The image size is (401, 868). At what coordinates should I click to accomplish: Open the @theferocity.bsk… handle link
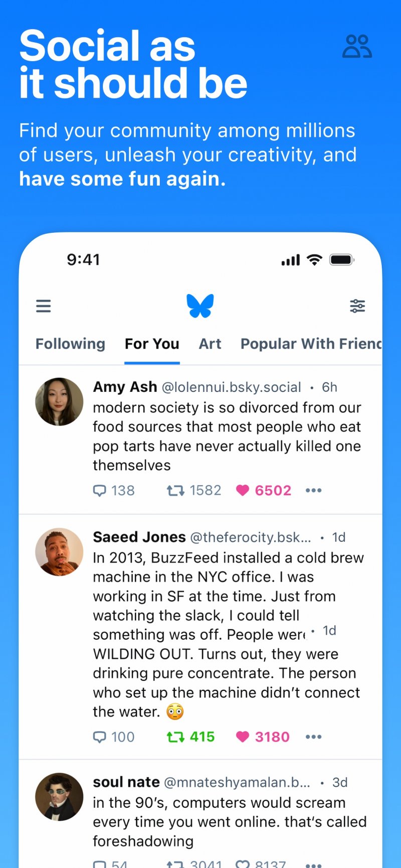[x=251, y=537]
